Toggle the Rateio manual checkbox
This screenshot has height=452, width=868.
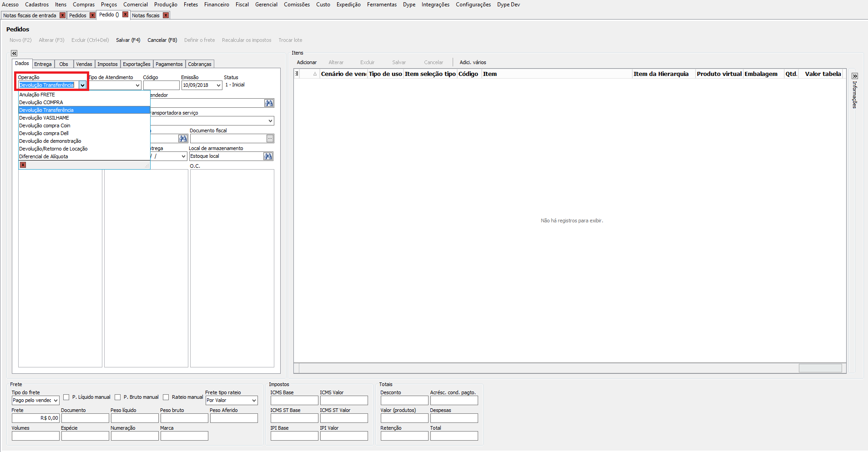[x=166, y=397]
